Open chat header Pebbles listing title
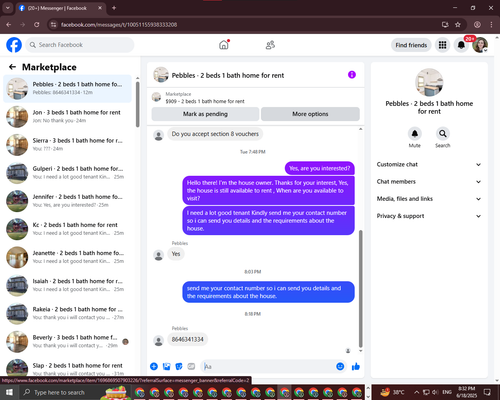 point(228,75)
